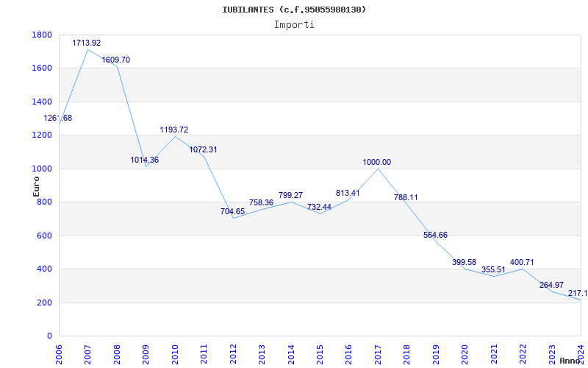This screenshot has width=588, height=368.
Task: Click the 758.36 data label
Action: [x=261, y=202]
